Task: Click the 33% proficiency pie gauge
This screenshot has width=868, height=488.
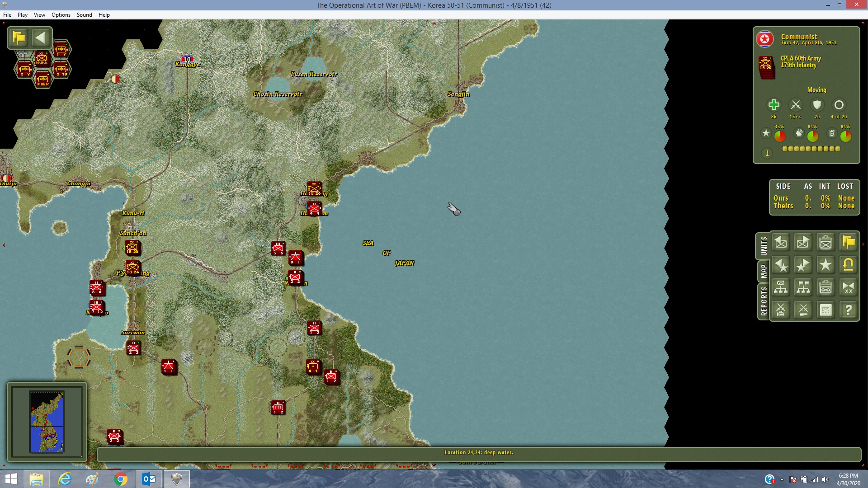Action: (x=780, y=136)
